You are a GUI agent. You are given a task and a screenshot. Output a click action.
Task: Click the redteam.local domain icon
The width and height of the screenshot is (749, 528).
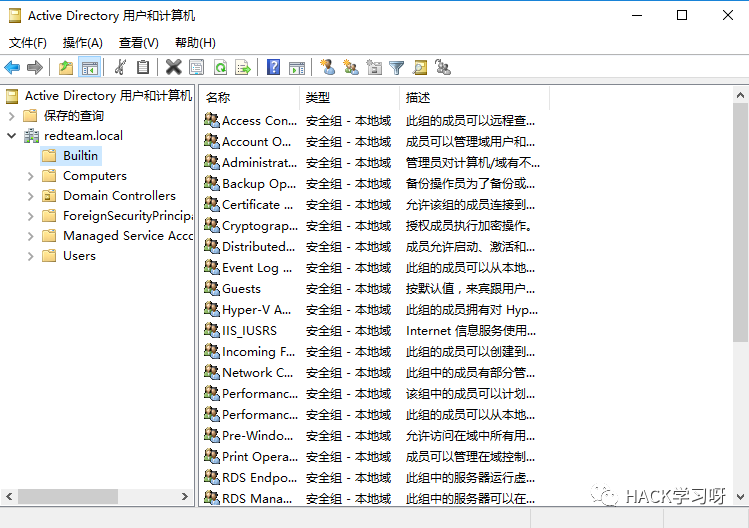click(32, 136)
